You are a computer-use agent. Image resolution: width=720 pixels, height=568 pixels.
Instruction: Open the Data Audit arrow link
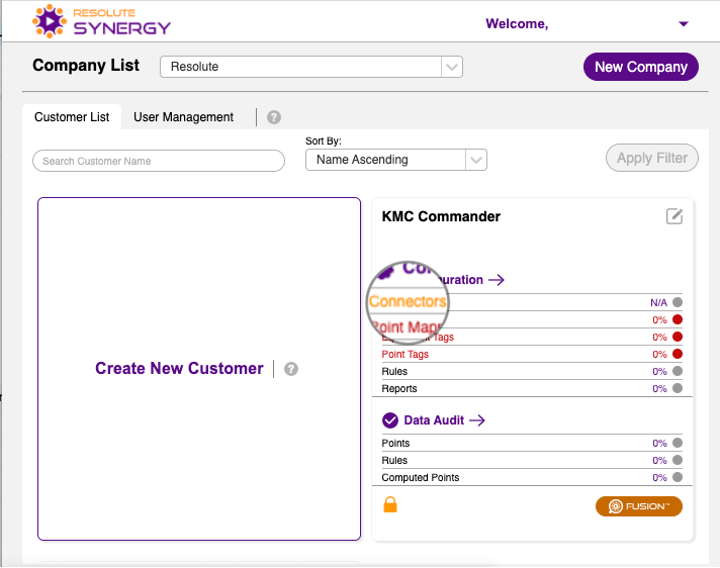477,420
